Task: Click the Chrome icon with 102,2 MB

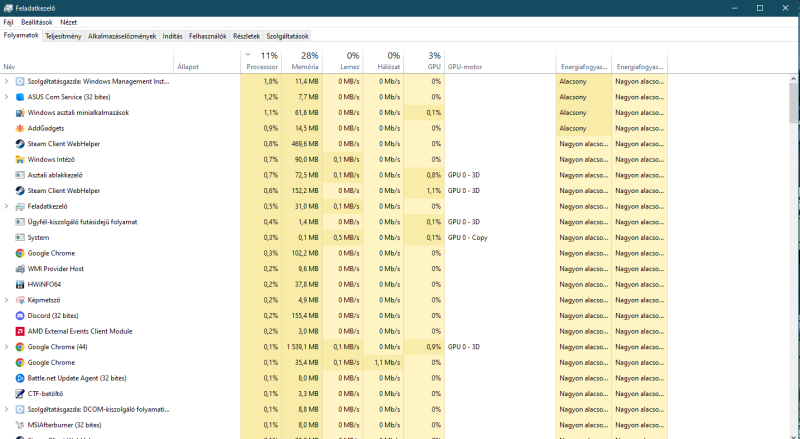Action: point(20,253)
